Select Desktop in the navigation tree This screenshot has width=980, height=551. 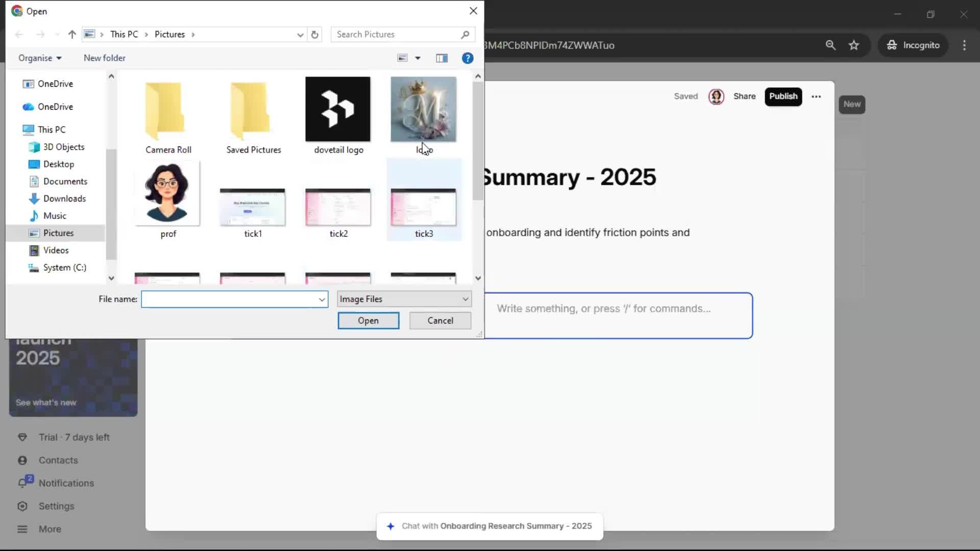(58, 164)
